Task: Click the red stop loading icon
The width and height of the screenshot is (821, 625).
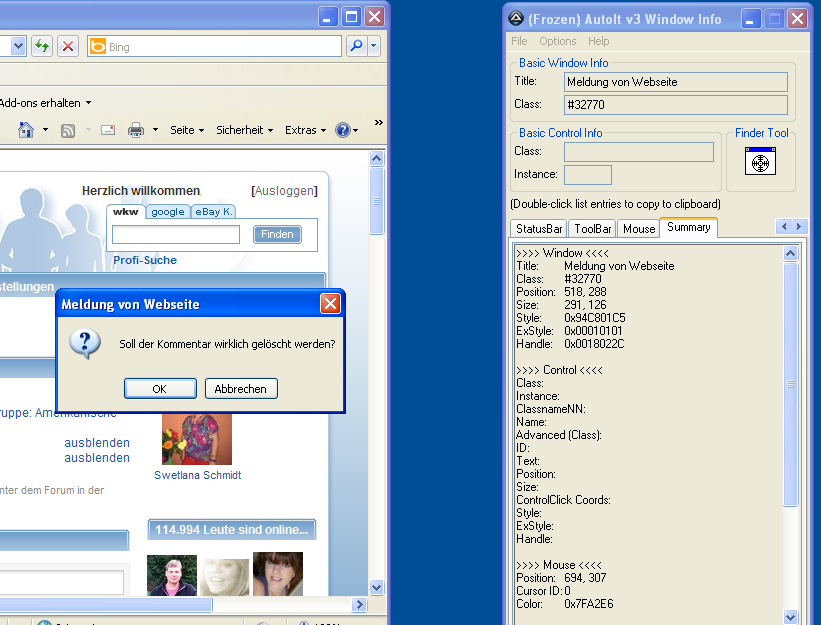Action: pyautogui.click(x=68, y=46)
